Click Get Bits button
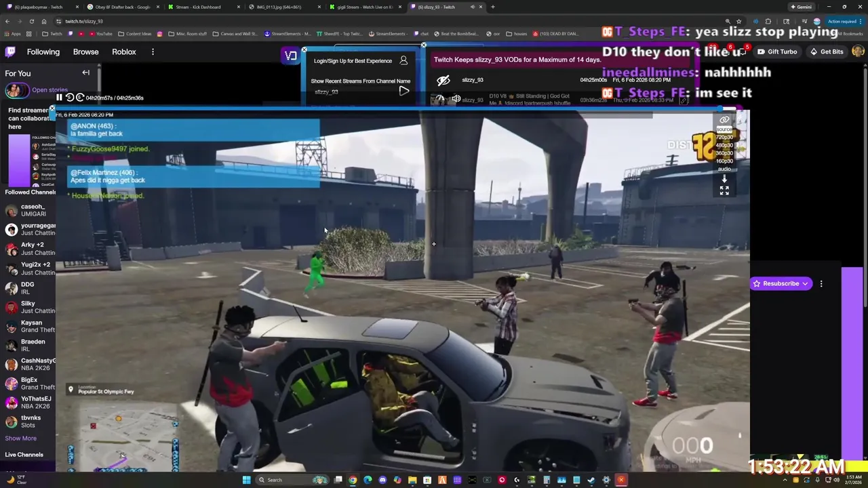 point(827,52)
